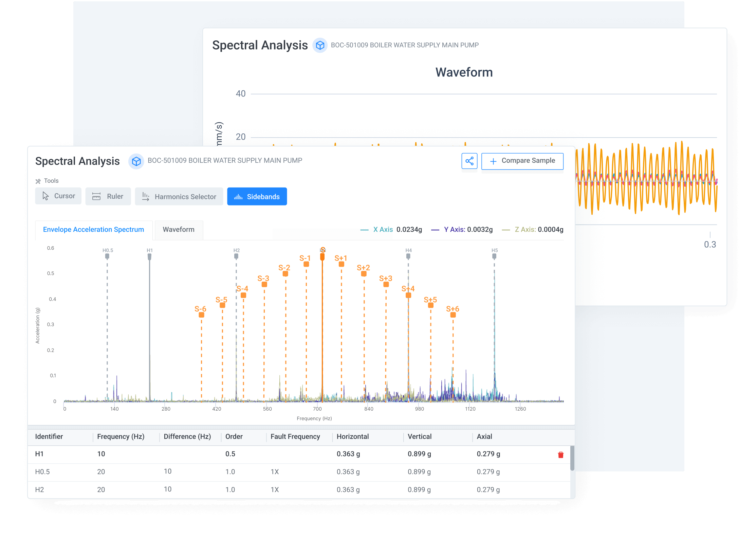Image resolution: width=756 pixels, height=537 pixels.
Task: Click the central S peak marker
Action: click(x=322, y=257)
